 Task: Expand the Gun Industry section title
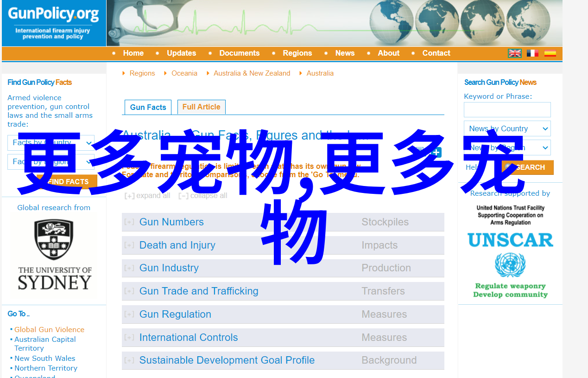(169, 268)
